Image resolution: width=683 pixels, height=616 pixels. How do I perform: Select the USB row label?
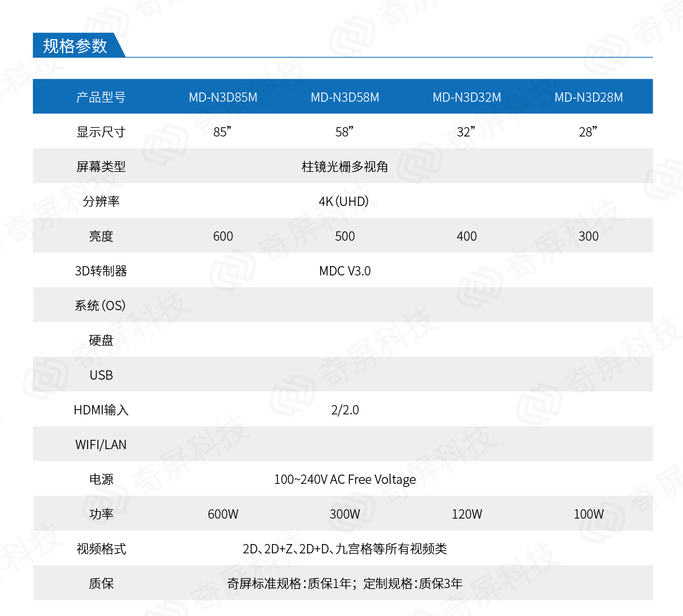tap(101, 375)
